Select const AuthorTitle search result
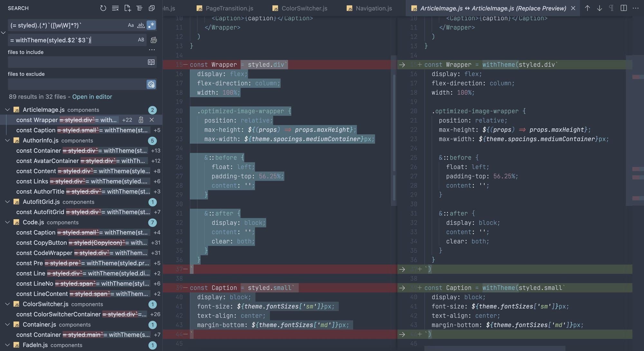This screenshot has height=351, width=644. 81,191
